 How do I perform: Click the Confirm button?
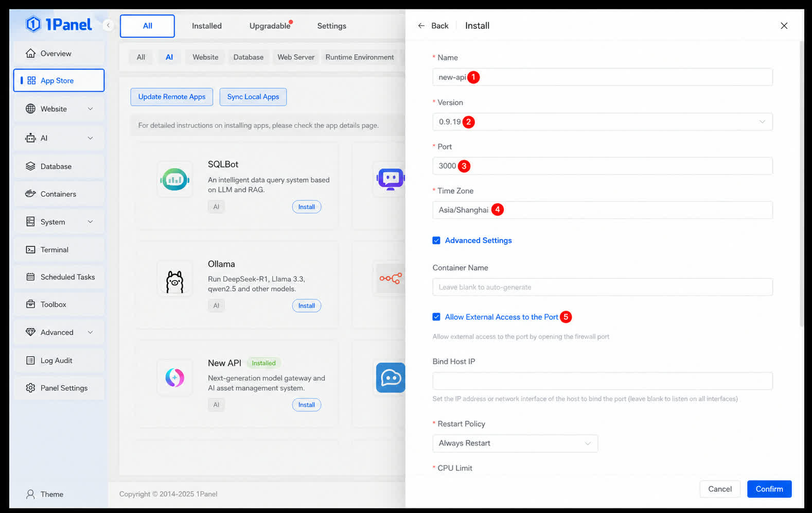tap(769, 489)
